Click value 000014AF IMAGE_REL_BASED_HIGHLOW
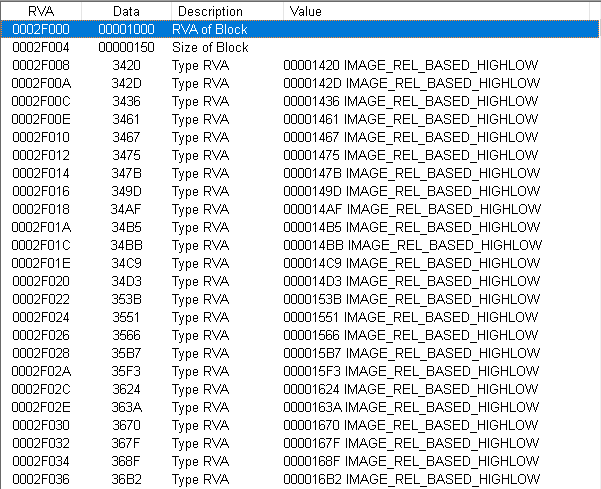Image resolution: width=601 pixels, height=489 pixels. point(412,210)
